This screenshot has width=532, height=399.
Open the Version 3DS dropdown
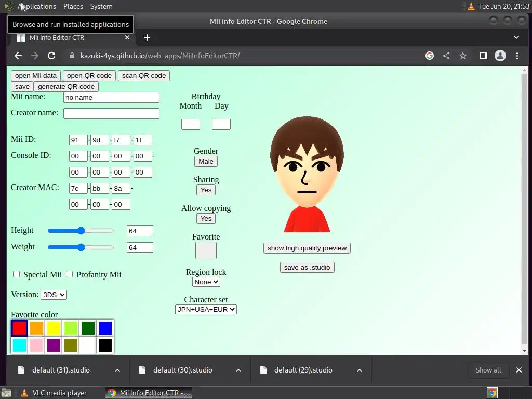click(54, 295)
